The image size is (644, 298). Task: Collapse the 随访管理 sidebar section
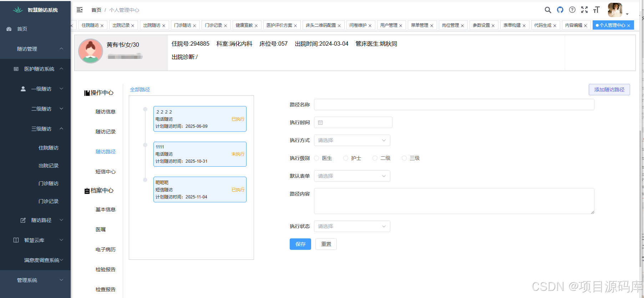pyautogui.click(x=35, y=49)
